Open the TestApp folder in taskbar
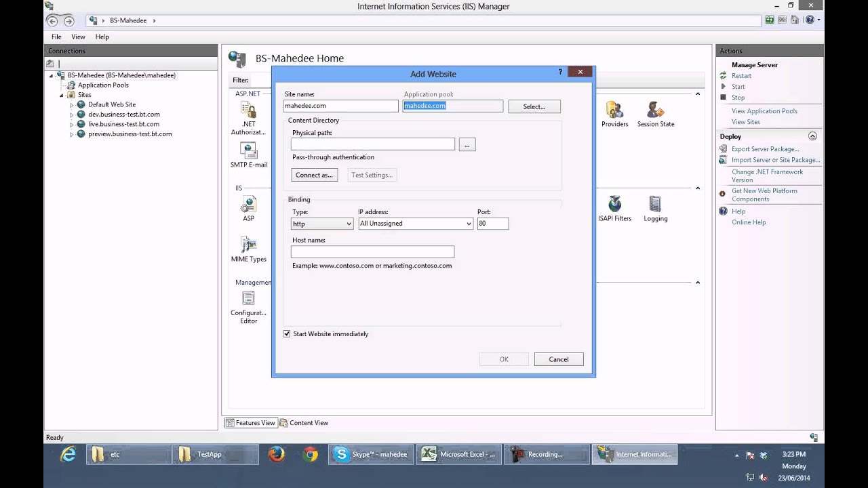The width and height of the screenshot is (868, 488). point(215,454)
